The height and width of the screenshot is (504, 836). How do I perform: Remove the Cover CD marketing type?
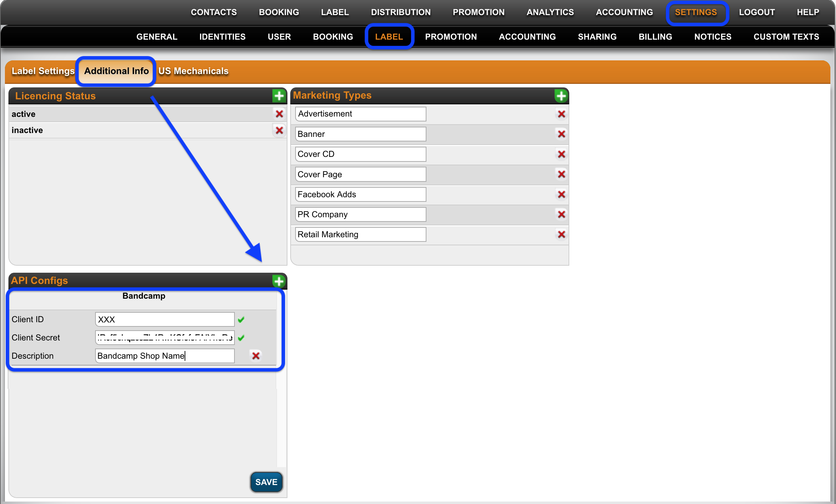[x=562, y=154]
